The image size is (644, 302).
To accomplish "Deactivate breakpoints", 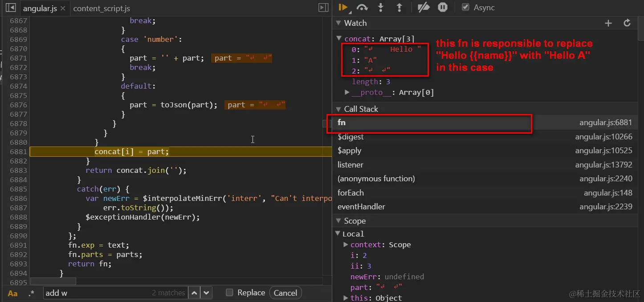I will 424,7.
